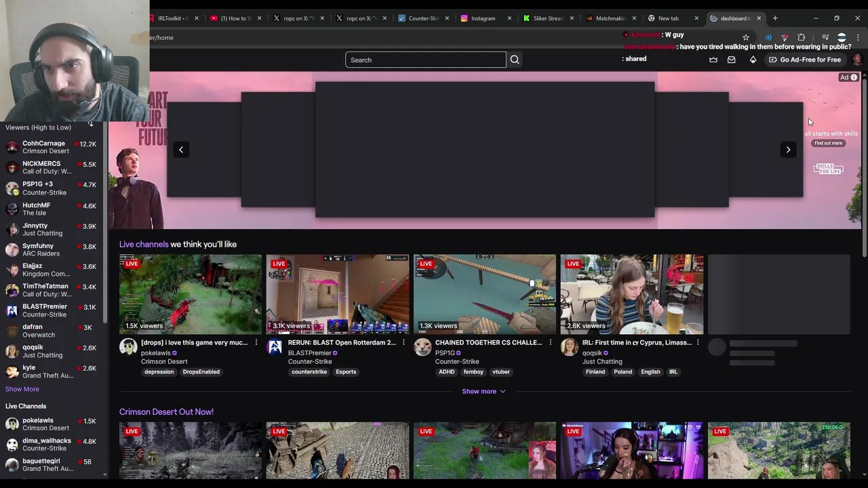Open the browser extensions puzzle icon
This screenshot has width=868, height=488.
click(x=802, y=37)
